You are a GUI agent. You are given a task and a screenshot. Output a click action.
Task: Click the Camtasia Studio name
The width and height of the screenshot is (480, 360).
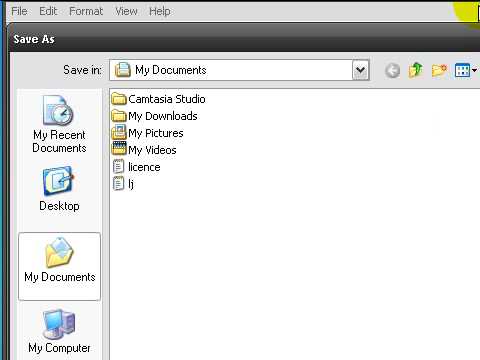(167, 99)
